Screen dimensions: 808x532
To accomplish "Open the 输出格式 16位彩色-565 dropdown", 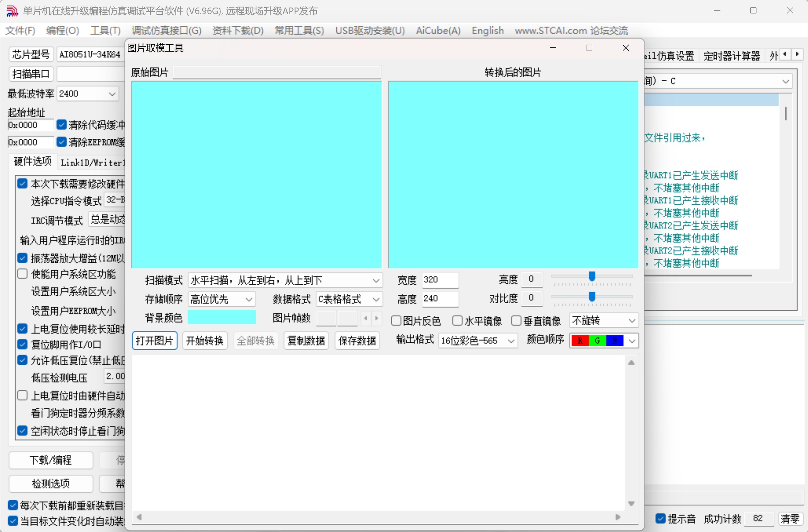I will 511,341.
